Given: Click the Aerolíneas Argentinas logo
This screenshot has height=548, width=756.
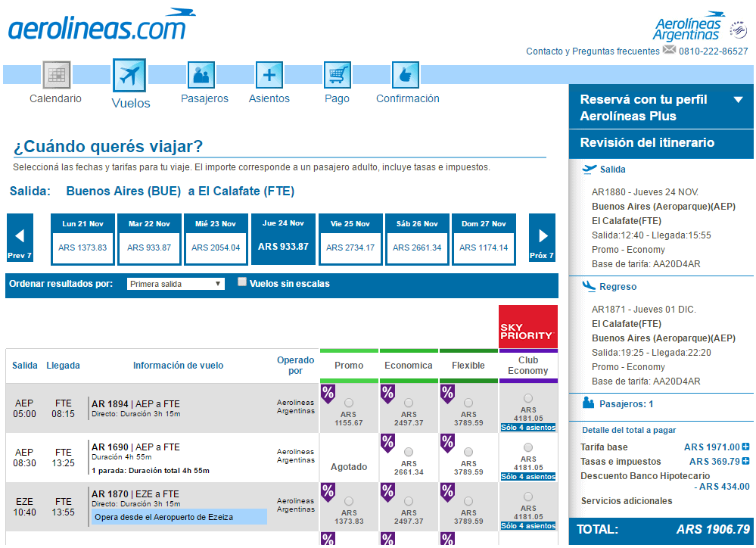Looking at the screenshot, I should point(689,26).
